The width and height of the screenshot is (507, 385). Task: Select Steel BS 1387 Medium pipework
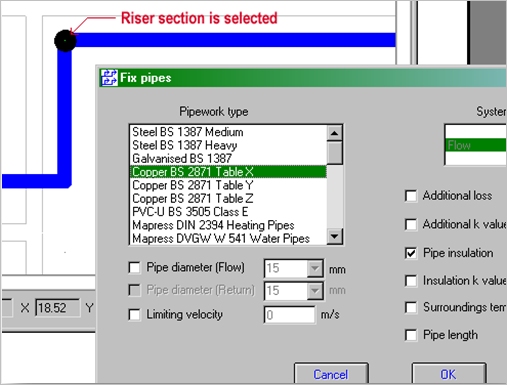pyautogui.click(x=228, y=132)
